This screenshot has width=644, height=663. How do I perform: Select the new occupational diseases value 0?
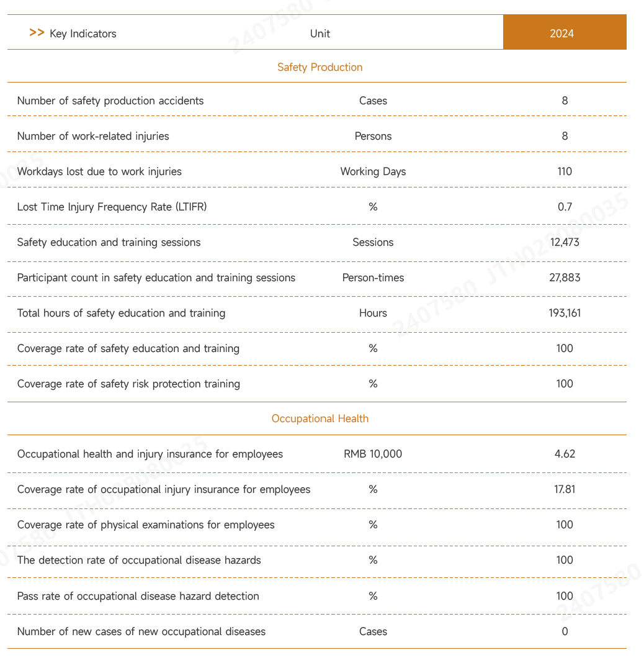[565, 631]
